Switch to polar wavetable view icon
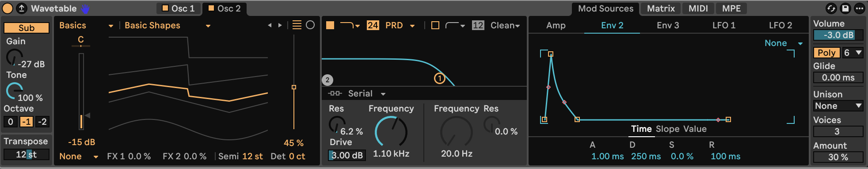Image resolution: width=868 pixels, height=169 pixels. (x=310, y=25)
